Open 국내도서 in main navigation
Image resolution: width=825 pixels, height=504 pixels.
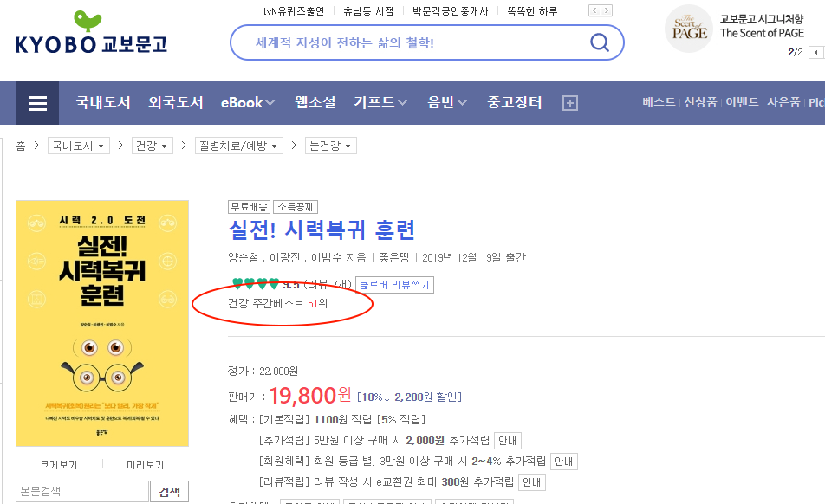(x=103, y=102)
